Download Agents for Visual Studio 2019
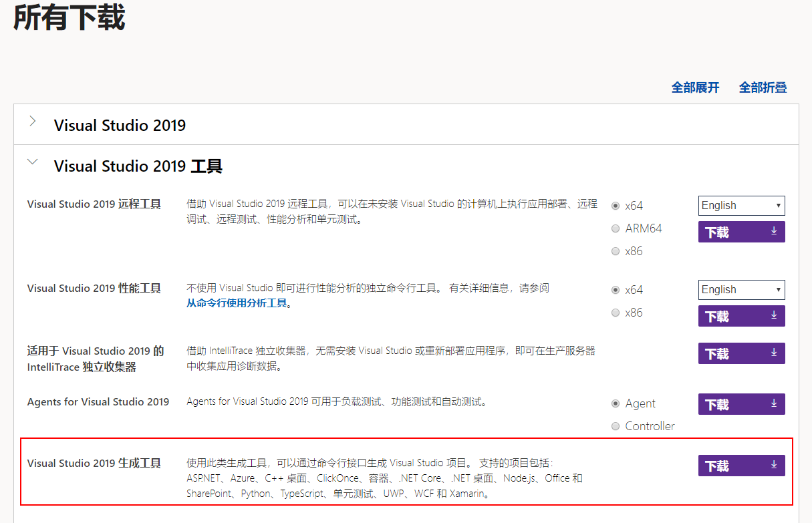 (x=741, y=404)
